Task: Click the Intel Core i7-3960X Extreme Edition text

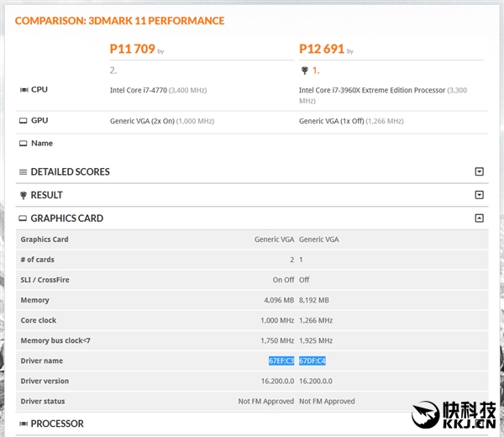Action: tap(372, 91)
